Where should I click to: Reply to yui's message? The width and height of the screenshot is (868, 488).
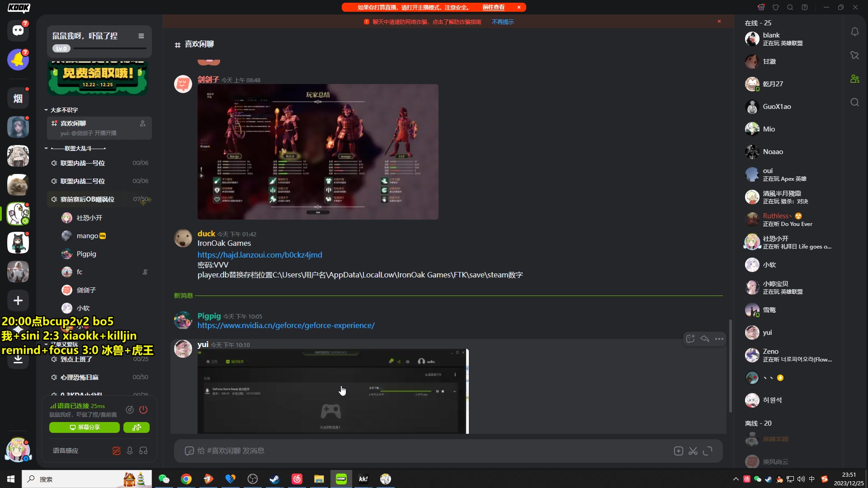point(705,339)
